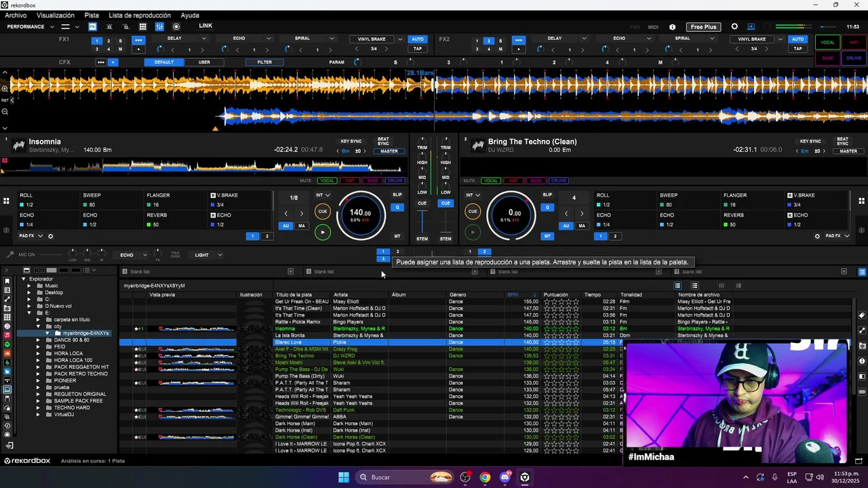Toggle deck 1 BEAT SYNC
This screenshot has height=488, width=868.
[383, 142]
